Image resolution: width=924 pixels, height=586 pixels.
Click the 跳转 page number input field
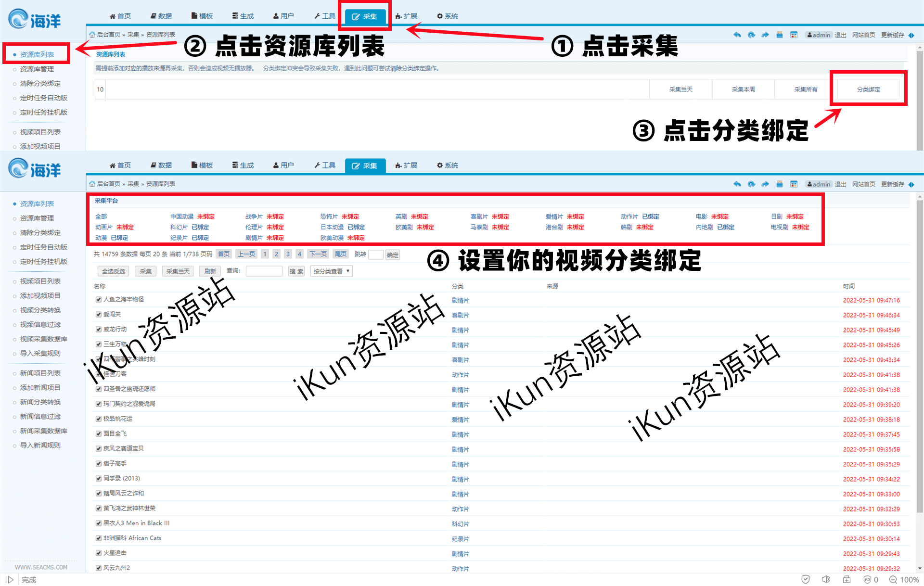pos(375,255)
